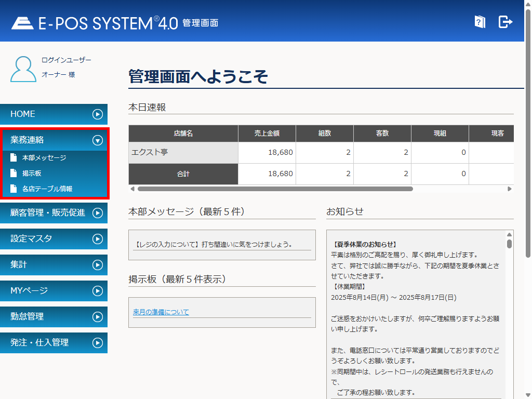Image resolution: width=532 pixels, height=399 pixels.
Task: Click document icon beside 各店テーブル情報
Action: click(14, 189)
